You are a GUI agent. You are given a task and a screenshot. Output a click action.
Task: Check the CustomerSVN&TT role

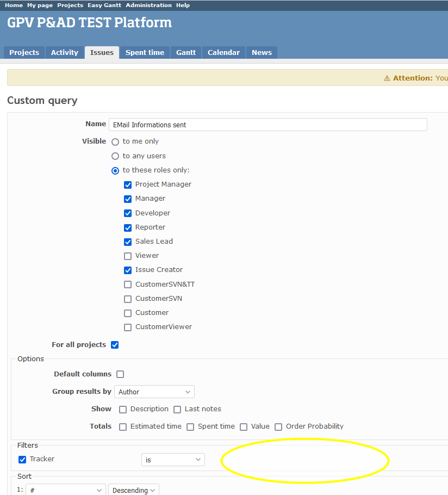click(x=128, y=284)
